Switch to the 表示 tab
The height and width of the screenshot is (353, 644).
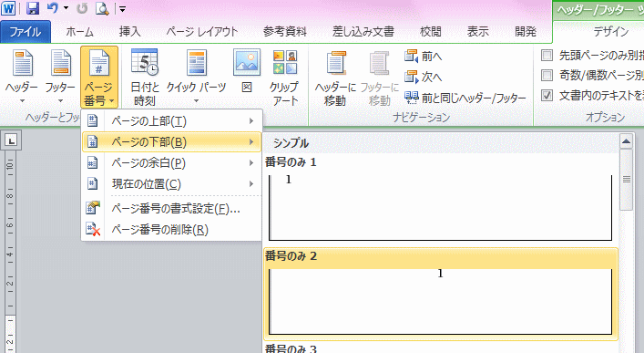point(477,32)
